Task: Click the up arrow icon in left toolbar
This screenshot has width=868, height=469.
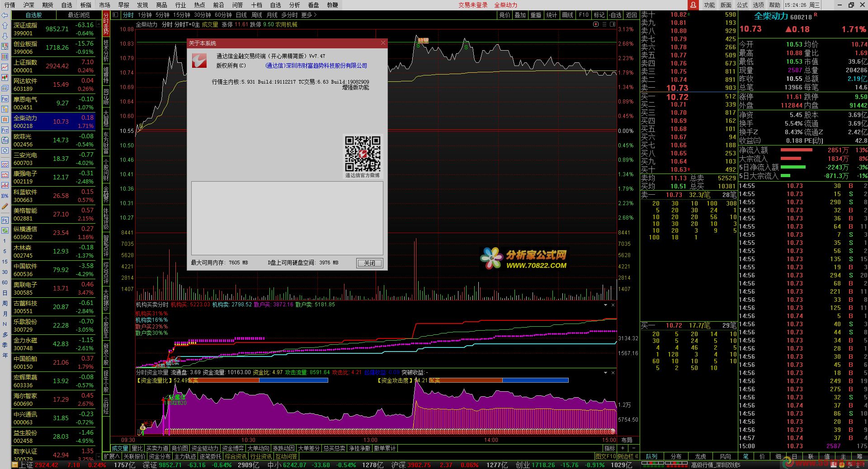Action: pos(5,25)
